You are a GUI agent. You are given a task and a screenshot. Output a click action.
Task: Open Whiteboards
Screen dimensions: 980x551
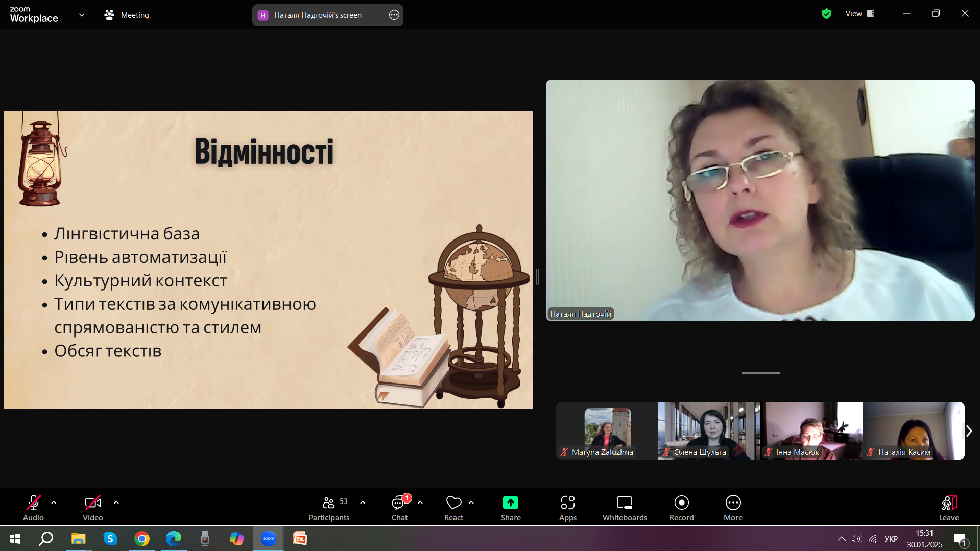pyautogui.click(x=625, y=508)
